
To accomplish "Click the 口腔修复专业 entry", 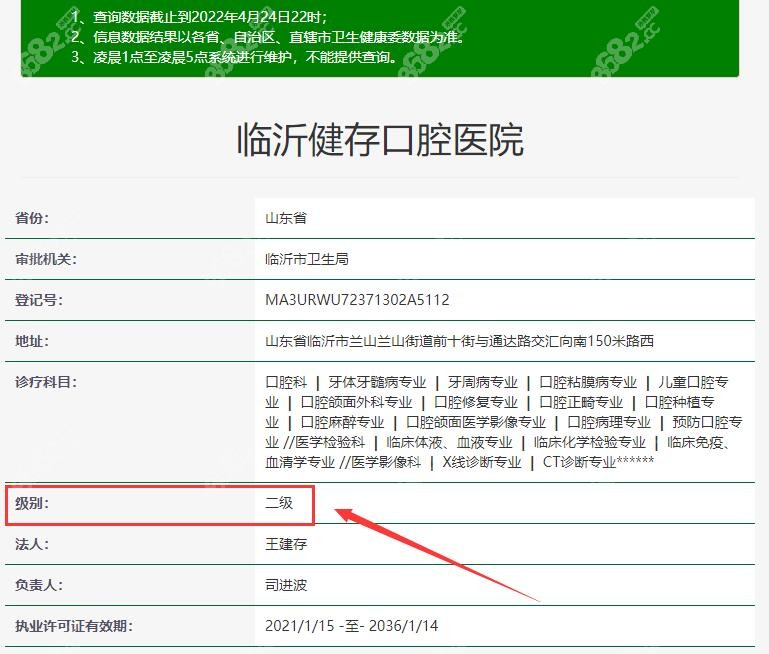I will pos(476,402).
